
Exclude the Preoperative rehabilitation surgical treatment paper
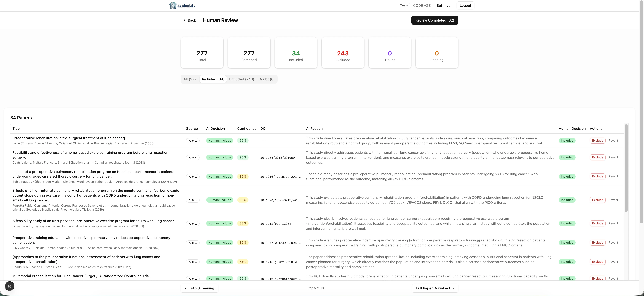[598, 140]
